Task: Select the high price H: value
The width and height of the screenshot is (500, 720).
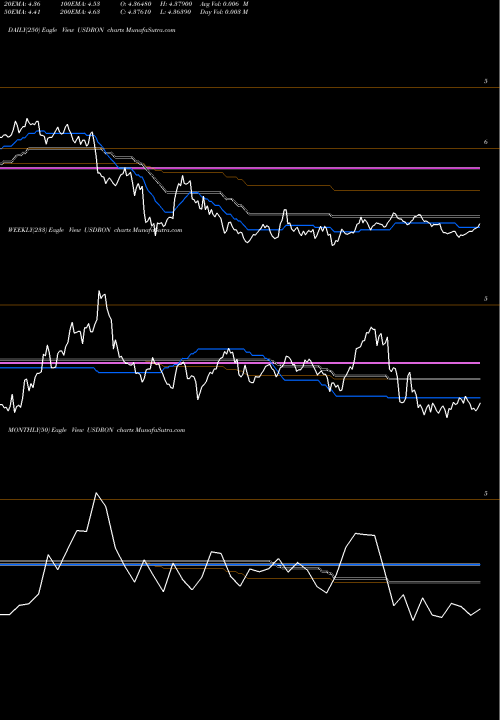Action: (x=175, y=4)
